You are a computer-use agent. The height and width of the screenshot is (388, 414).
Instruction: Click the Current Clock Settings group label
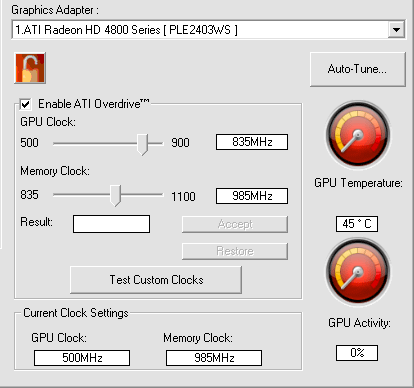(x=76, y=313)
